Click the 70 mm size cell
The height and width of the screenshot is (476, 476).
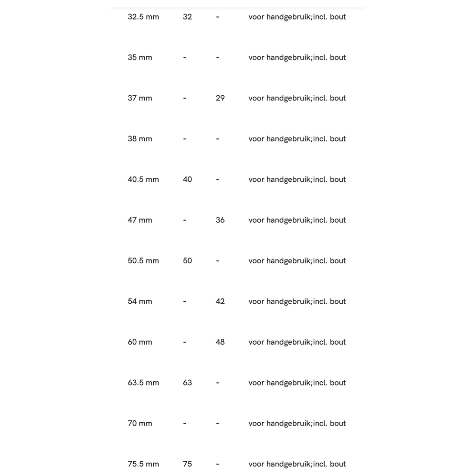140,424
